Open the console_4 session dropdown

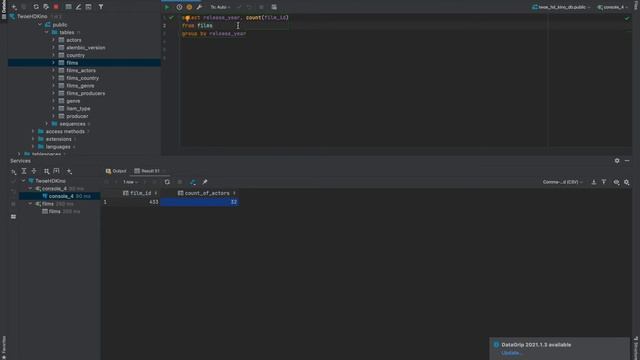(x=612, y=7)
